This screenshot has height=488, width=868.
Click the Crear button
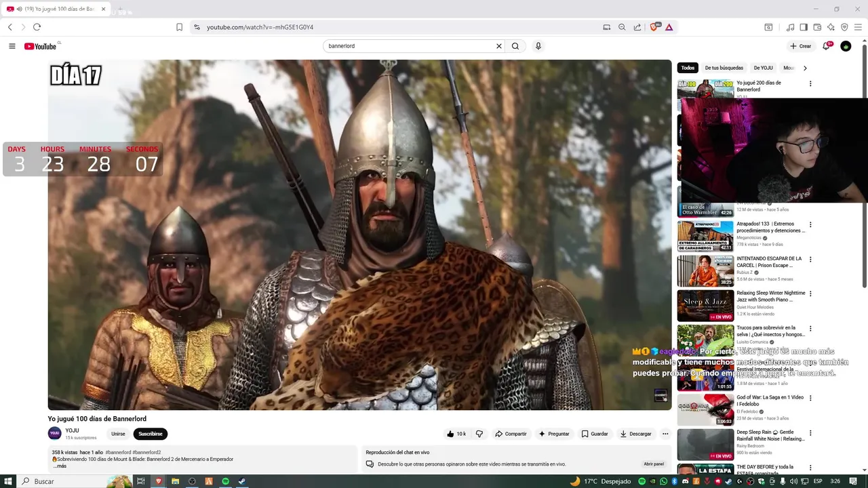click(x=800, y=46)
